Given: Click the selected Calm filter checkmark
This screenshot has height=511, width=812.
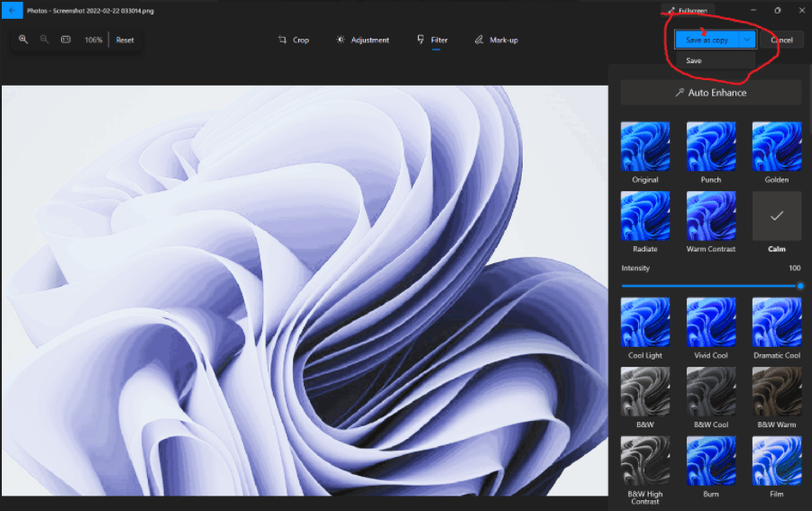Looking at the screenshot, I should (x=776, y=216).
